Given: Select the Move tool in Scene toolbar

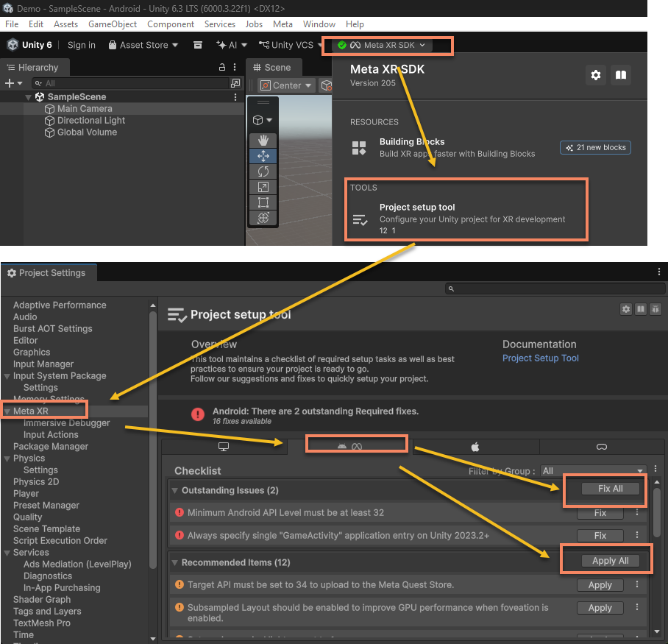Looking at the screenshot, I should 263,156.
